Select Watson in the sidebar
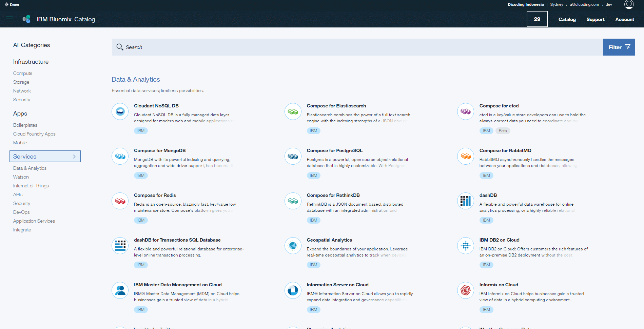 (21, 177)
